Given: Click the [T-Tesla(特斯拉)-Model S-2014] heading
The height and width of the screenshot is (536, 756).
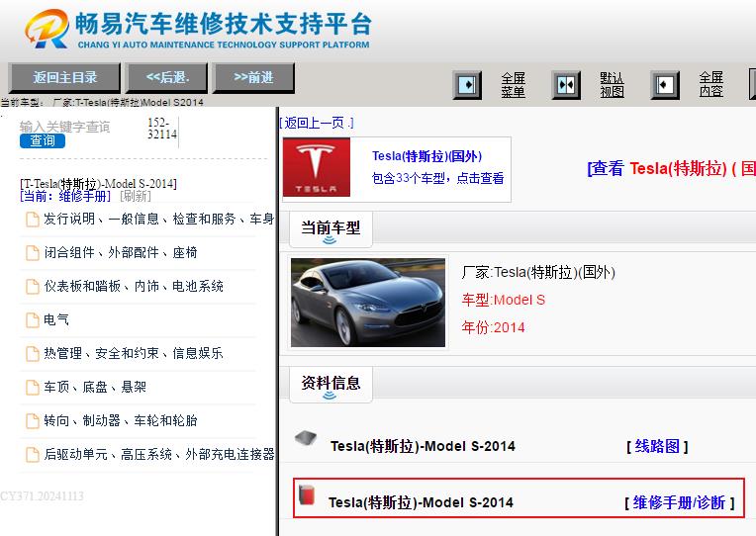Looking at the screenshot, I should click(x=98, y=184).
